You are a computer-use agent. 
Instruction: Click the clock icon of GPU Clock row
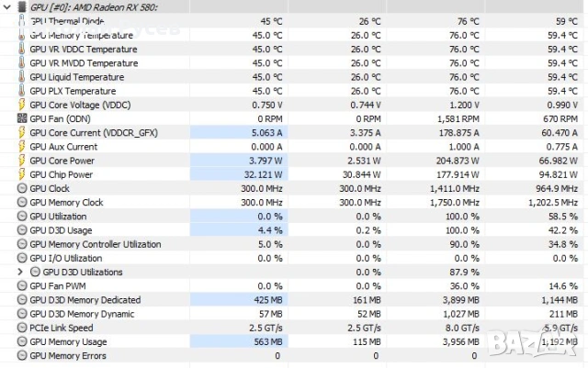tap(22, 188)
